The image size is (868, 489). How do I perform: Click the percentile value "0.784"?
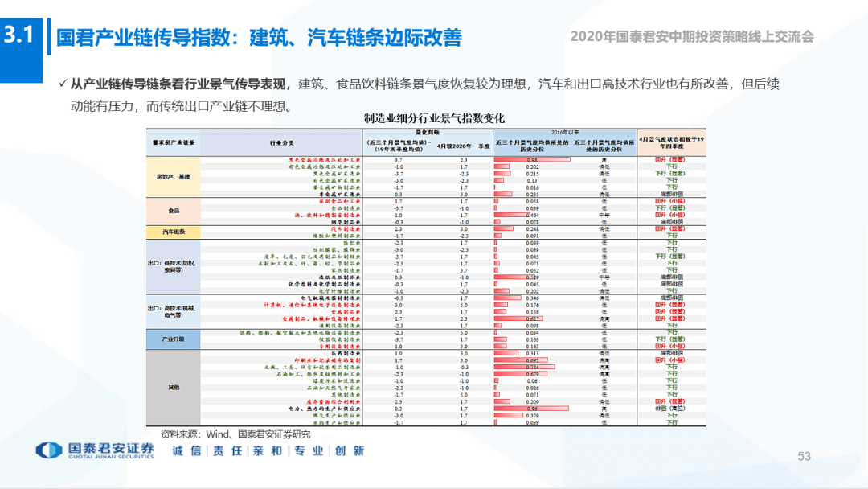coord(532,368)
